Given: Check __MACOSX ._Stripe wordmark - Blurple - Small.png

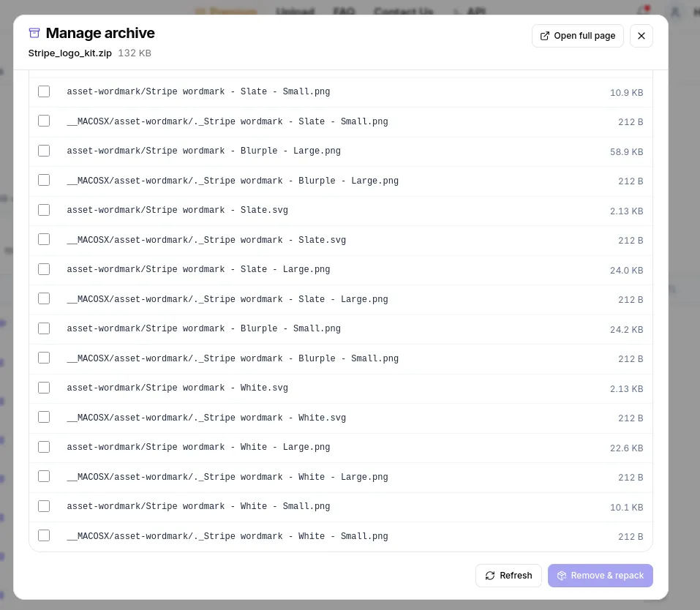Looking at the screenshot, I should [44, 358].
